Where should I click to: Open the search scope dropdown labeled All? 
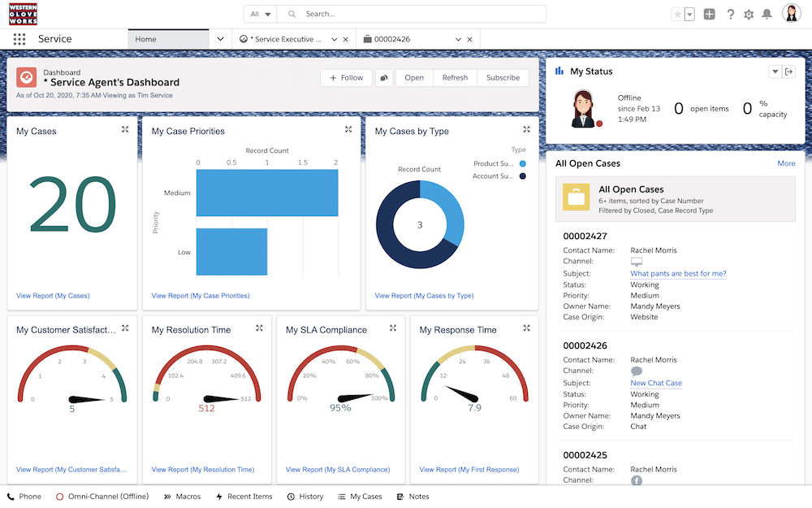[258, 14]
